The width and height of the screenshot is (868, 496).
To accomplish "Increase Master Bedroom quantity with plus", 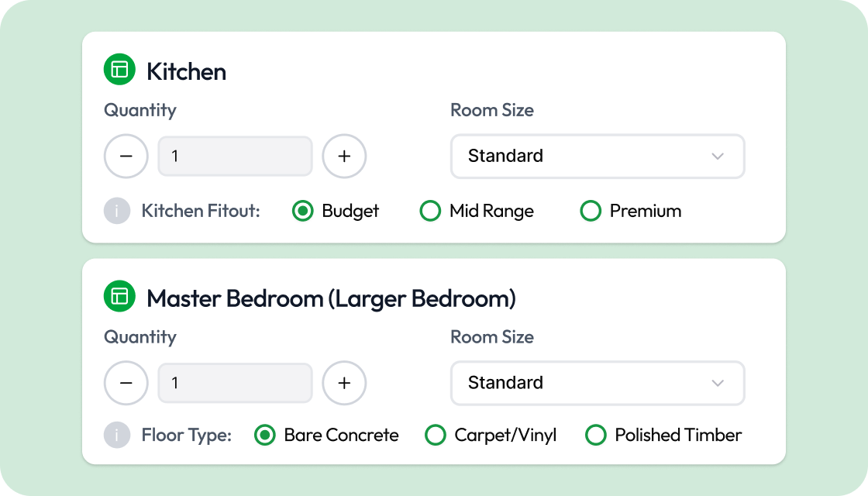I will 344,383.
